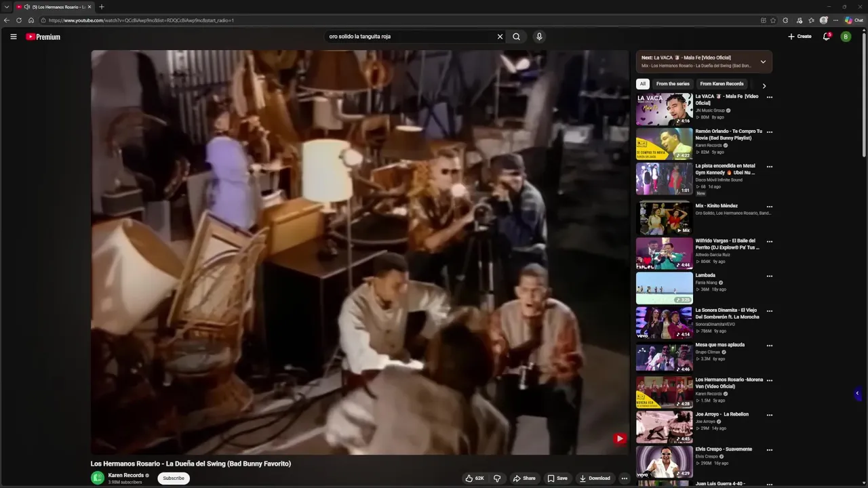868x488 pixels.
Task: Open Mesa que mas aplauda title
Action: coord(719,345)
